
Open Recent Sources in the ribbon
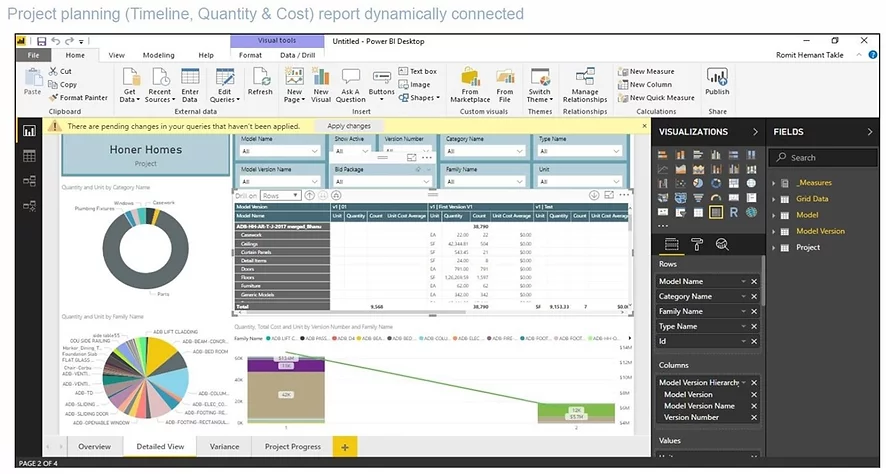click(x=160, y=85)
